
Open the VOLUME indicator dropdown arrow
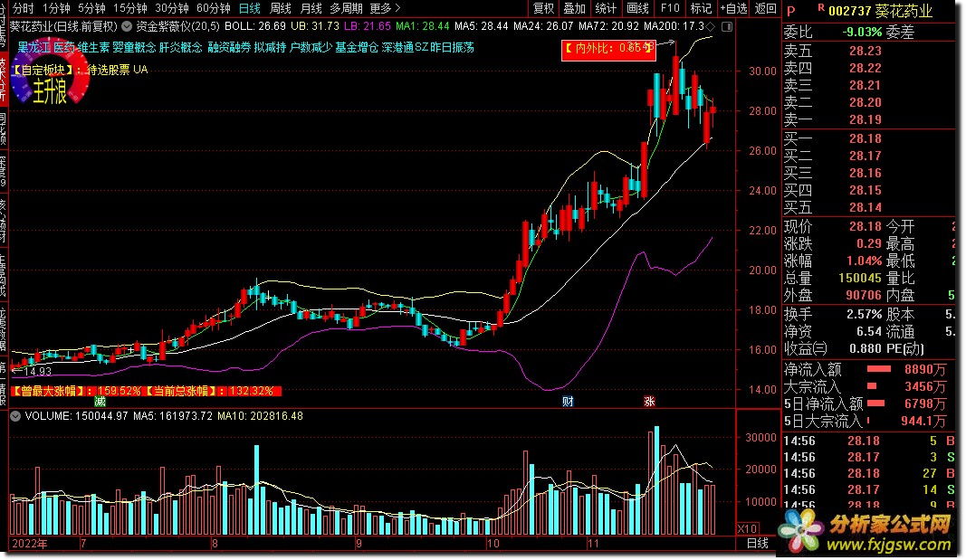tap(15, 417)
